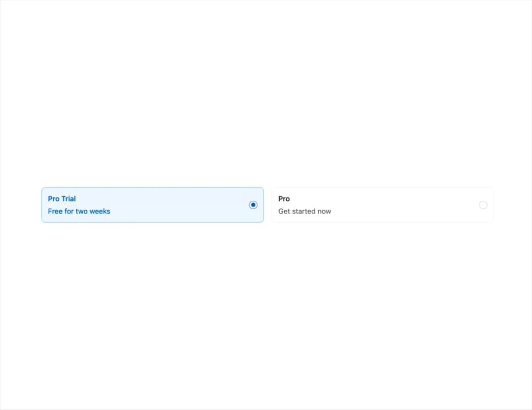Image resolution: width=532 pixels, height=410 pixels.
Task: Click the "Get started now" description
Action: point(305,211)
